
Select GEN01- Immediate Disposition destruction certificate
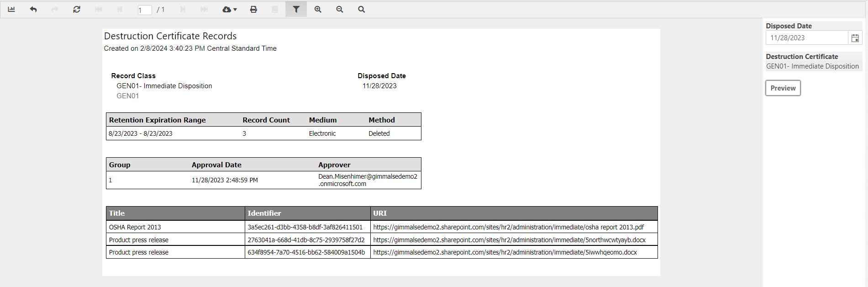click(x=812, y=66)
